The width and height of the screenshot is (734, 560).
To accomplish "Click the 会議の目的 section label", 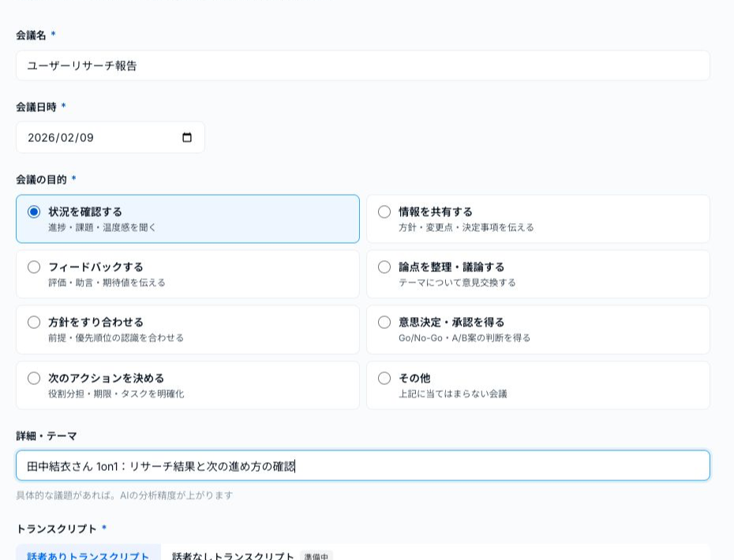I will click(x=41, y=180).
